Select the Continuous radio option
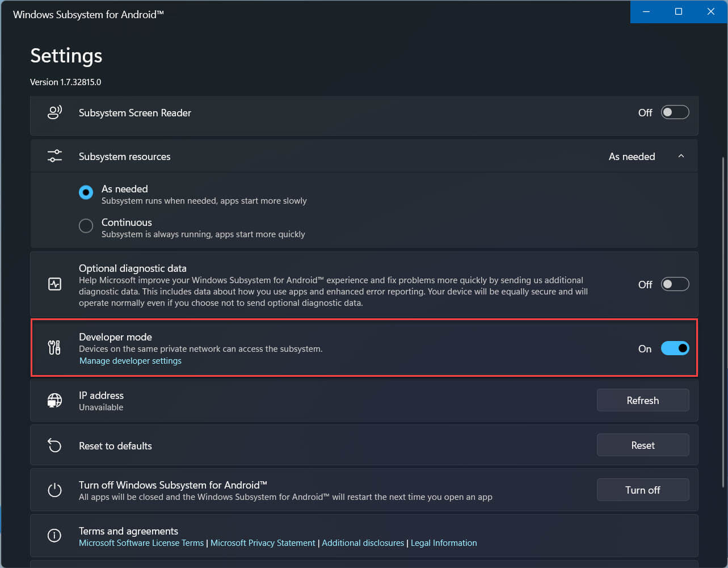Screen dimensions: 728x568 coord(86,226)
